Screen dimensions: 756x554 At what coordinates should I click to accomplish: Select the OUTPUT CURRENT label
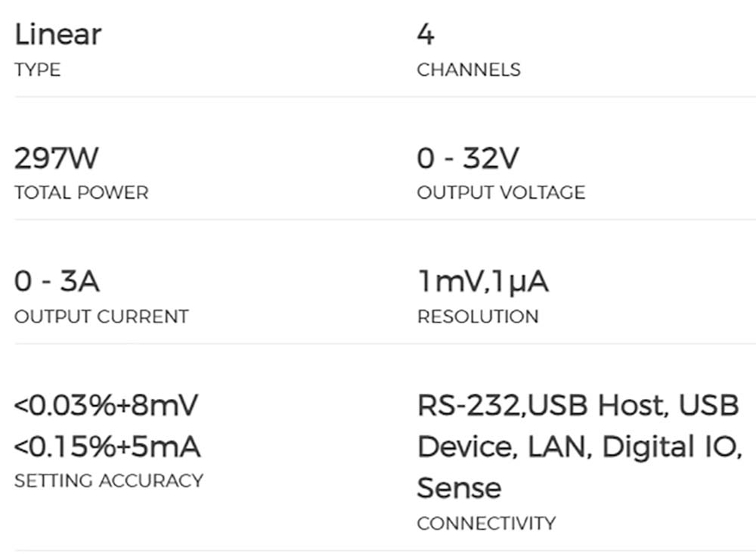[x=101, y=317]
